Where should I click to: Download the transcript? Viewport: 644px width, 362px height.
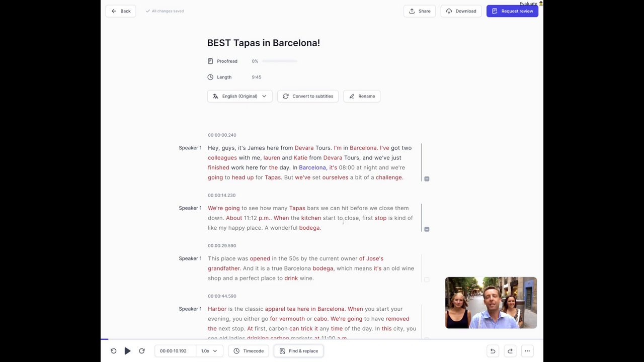(461, 11)
